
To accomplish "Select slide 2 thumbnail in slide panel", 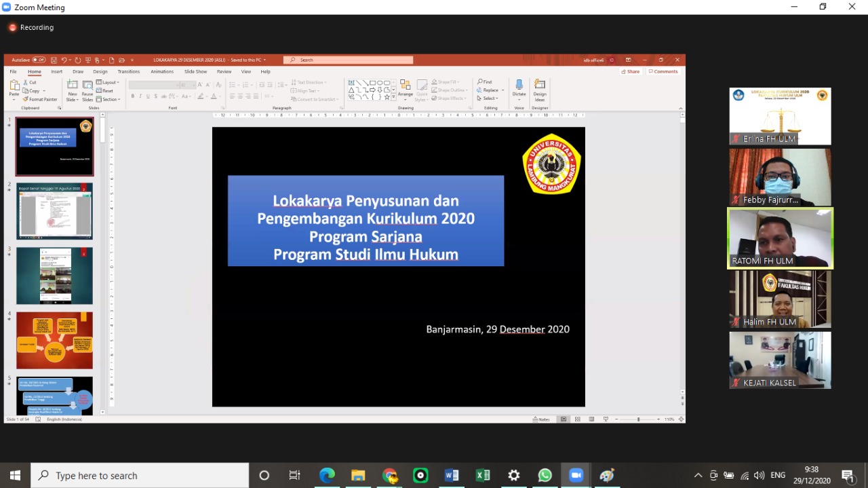I will tap(54, 211).
